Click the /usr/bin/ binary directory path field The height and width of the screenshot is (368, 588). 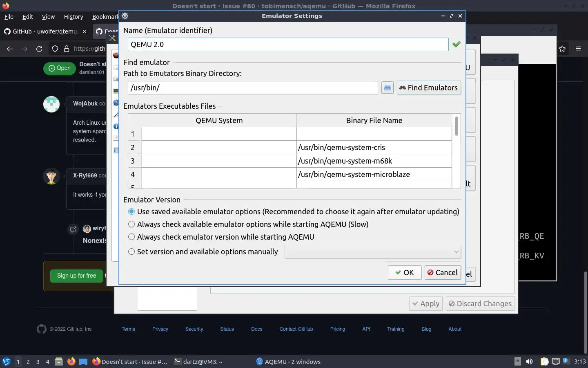253,88
